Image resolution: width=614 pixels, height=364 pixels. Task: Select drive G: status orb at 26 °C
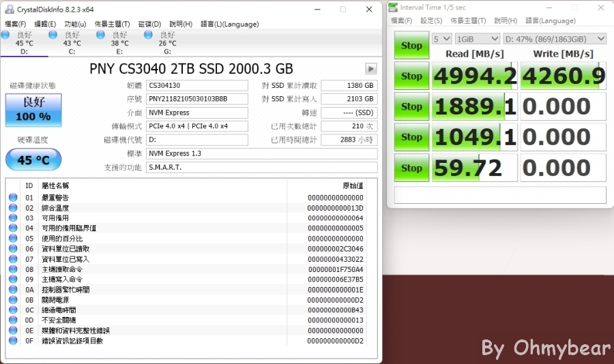coord(148,35)
